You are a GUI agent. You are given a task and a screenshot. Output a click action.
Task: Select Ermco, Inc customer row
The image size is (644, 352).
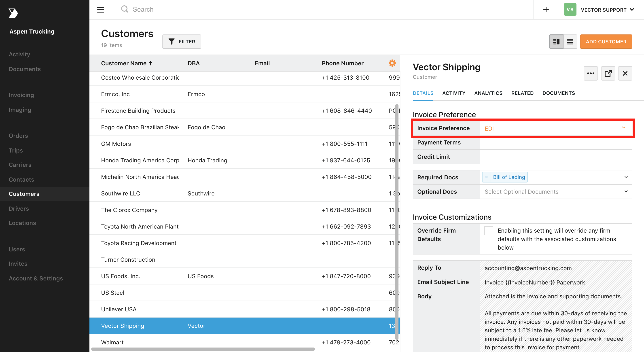[245, 94]
